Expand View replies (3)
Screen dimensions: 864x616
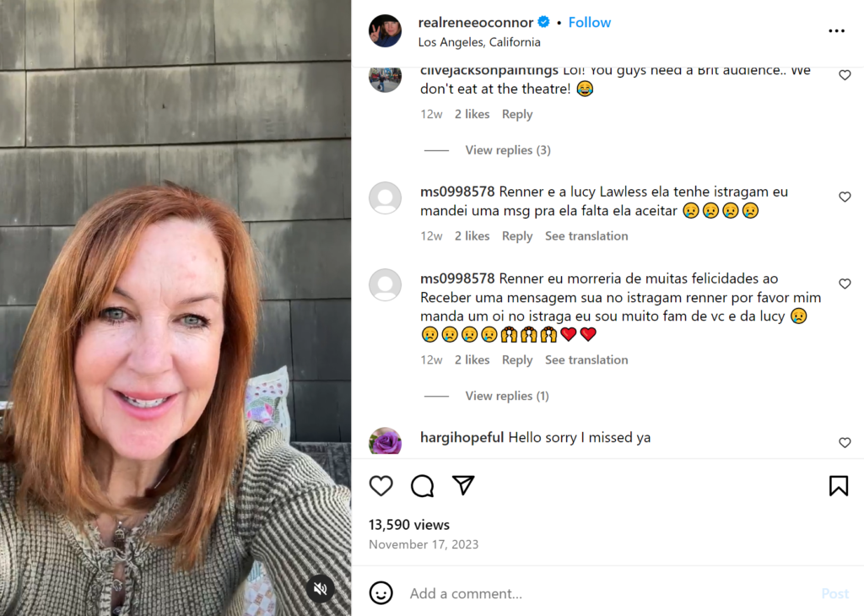(507, 150)
